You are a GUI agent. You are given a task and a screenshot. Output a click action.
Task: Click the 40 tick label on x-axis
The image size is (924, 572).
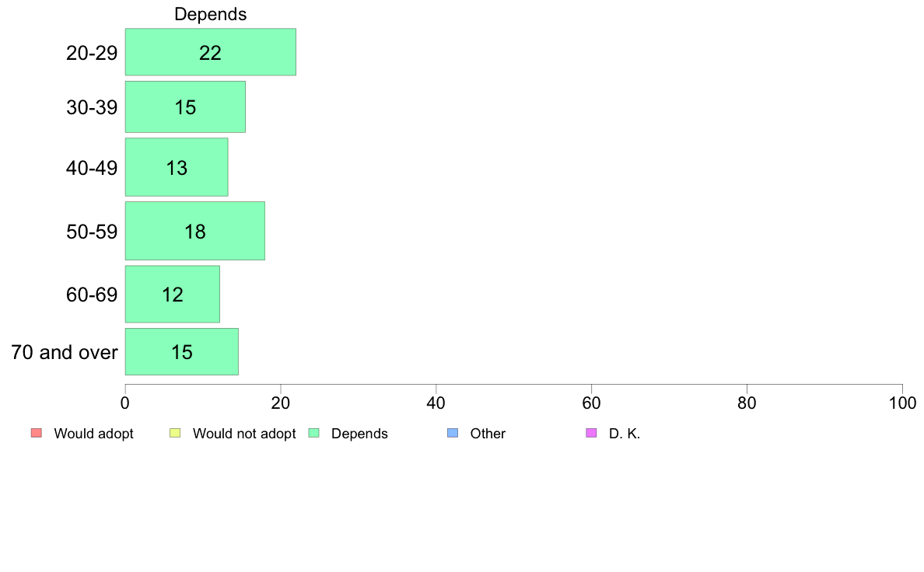pyautogui.click(x=436, y=403)
